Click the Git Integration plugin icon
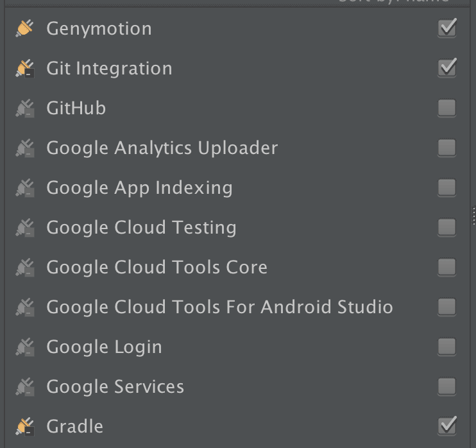This screenshot has width=476, height=448. click(24, 68)
